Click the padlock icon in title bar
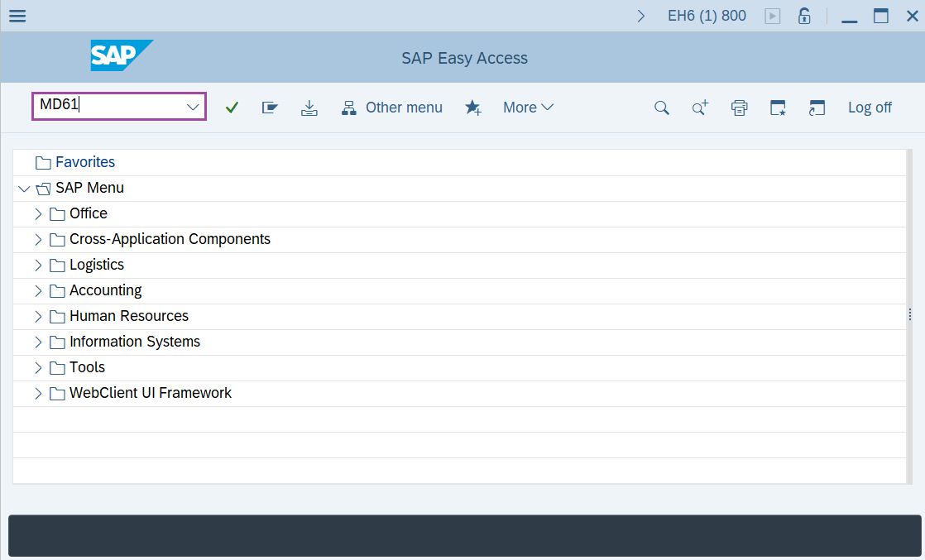This screenshot has height=560, width=925. pyautogui.click(x=803, y=16)
